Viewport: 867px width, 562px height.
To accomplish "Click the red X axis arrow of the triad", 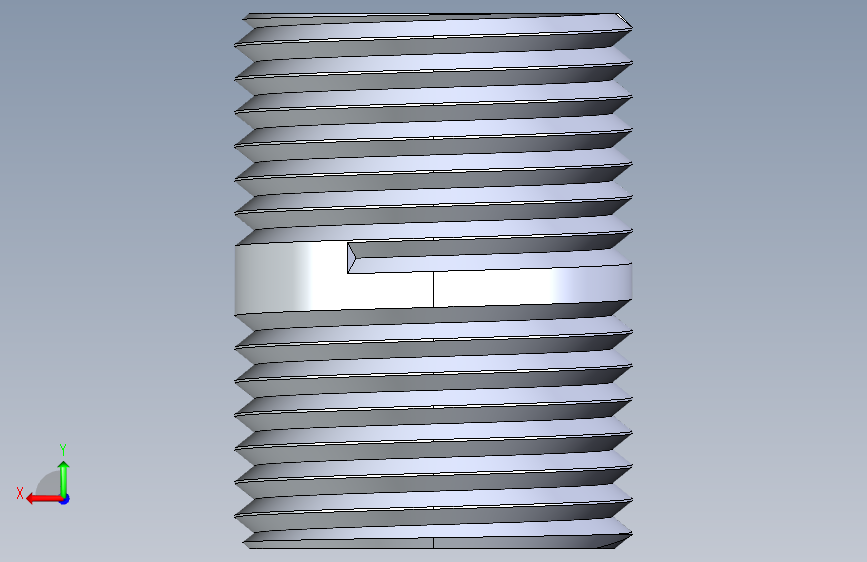I will point(44,499).
